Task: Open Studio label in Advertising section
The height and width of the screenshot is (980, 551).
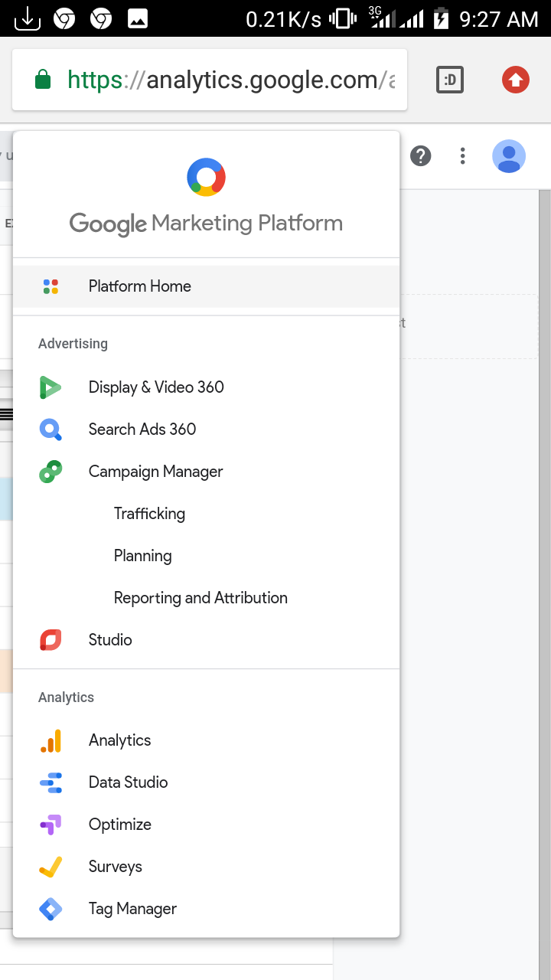Action: click(x=110, y=640)
